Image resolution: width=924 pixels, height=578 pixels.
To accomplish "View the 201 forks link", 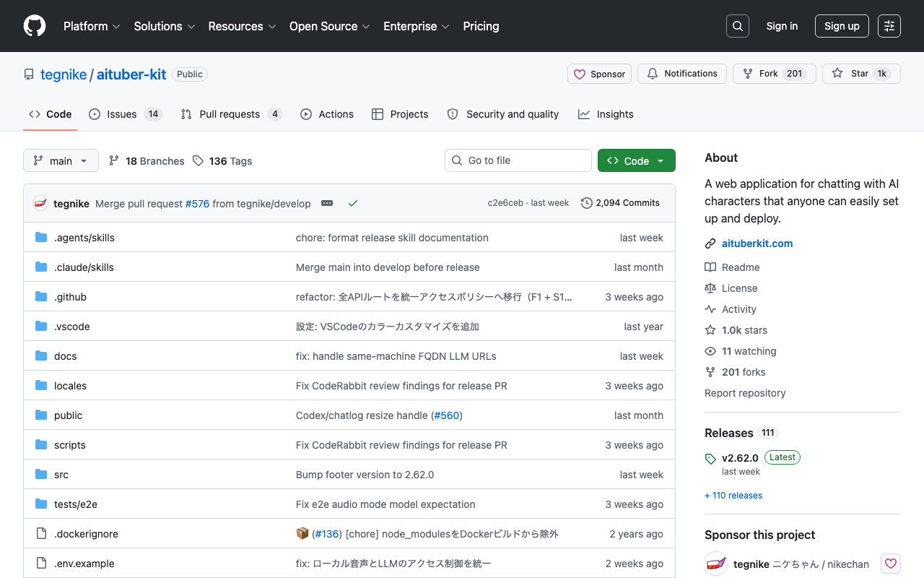I will click(735, 372).
